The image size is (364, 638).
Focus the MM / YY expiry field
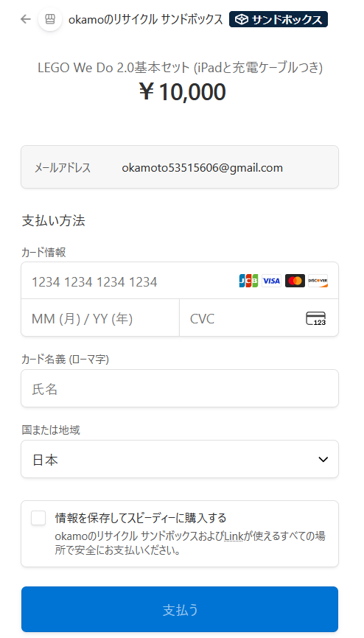100,318
